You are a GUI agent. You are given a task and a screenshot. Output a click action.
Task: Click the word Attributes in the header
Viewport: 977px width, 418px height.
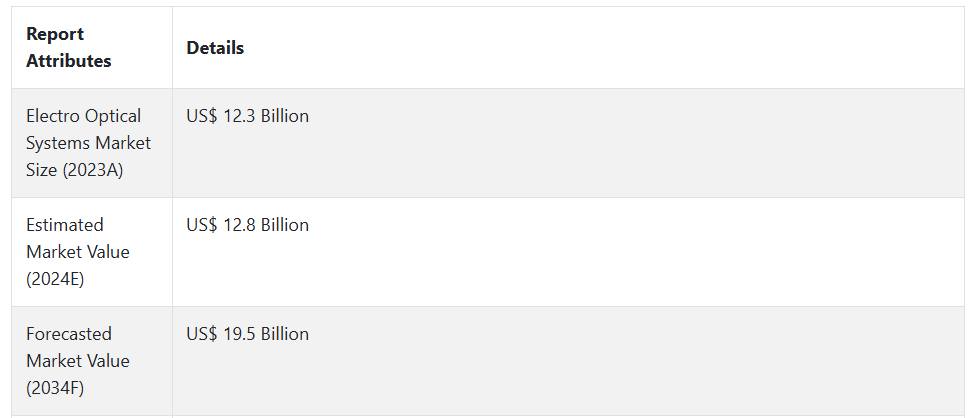(69, 61)
